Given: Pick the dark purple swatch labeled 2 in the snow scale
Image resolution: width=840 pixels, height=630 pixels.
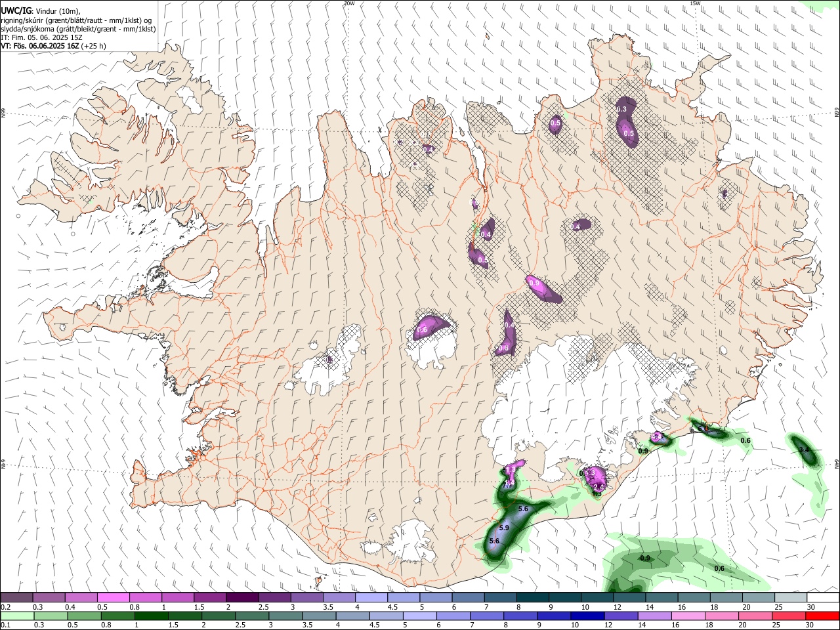Looking at the screenshot, I should 242,597.
